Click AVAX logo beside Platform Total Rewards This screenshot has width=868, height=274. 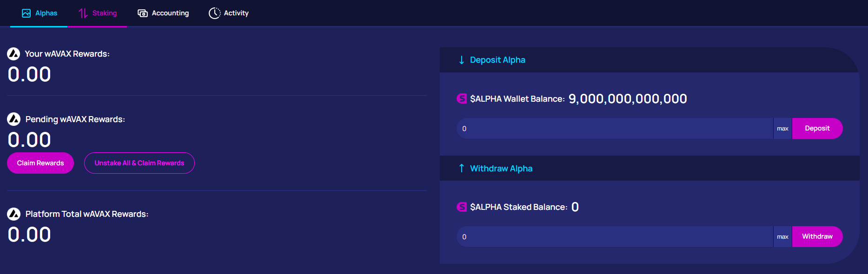point(13,214)
